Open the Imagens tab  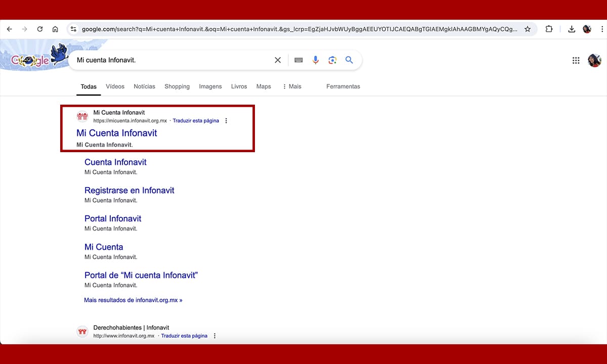[x=210, y=86]
